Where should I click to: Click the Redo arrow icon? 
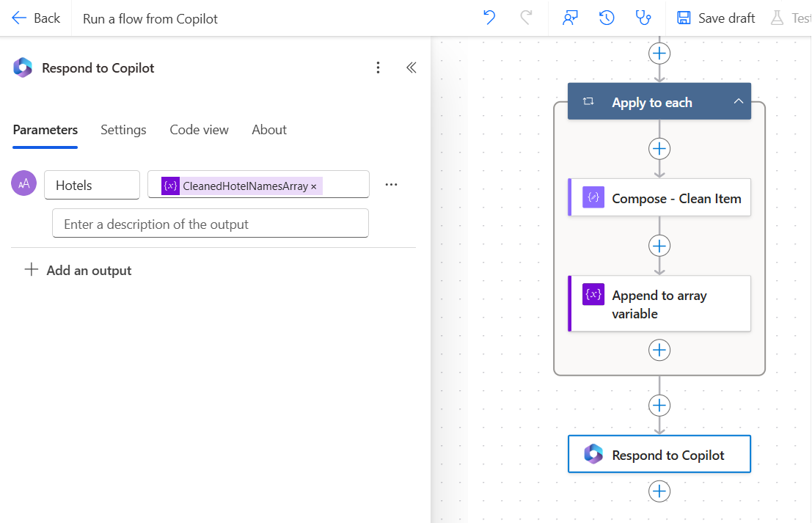[526, 18]
